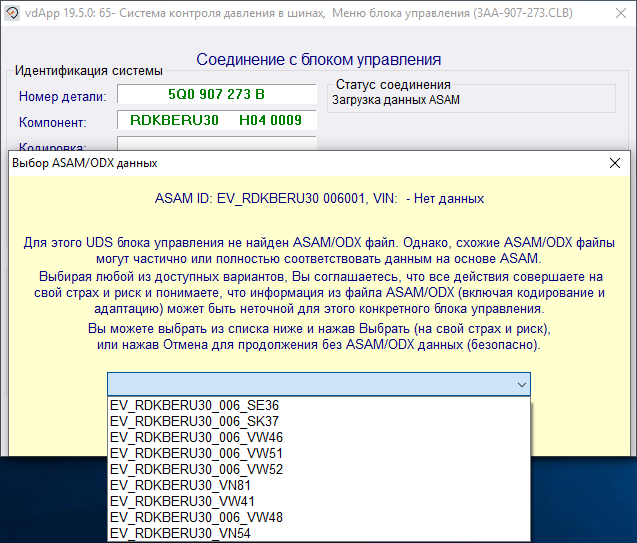Select EV_RDKBERU30_006_SE36 from the list
The height and width of the screenshot is (543, 637).
tap(196, 407)
